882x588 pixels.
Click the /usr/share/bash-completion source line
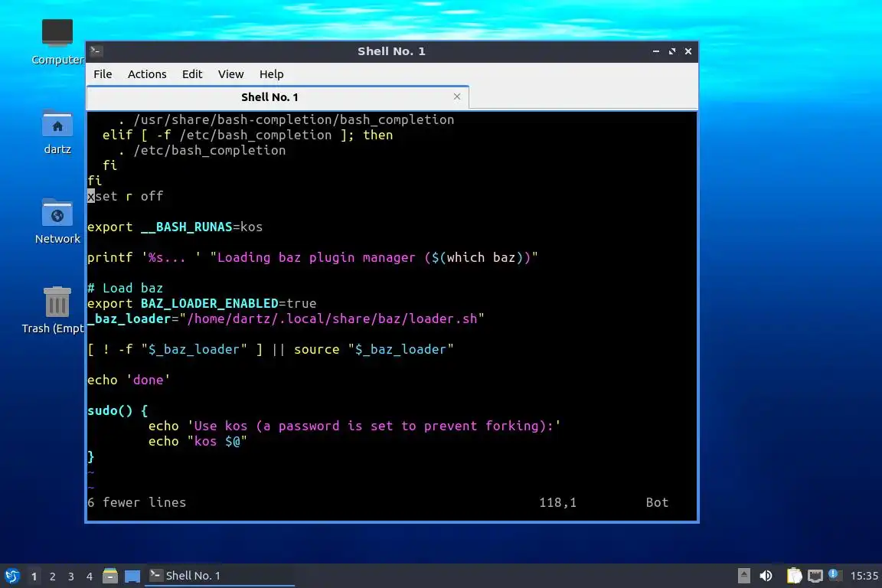pos(286,120)
